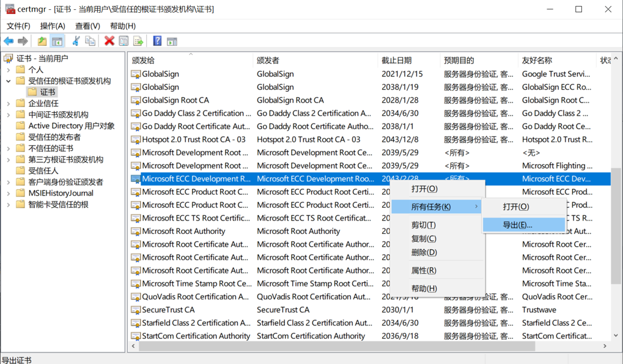Click the Cut scissors toolbar icon
Viewport: 623px width, 364px height.
(76, 41)
